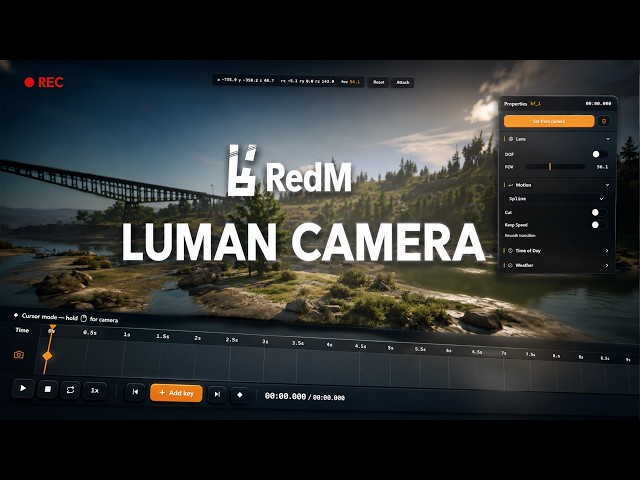
Task: Collapse the Lens section chevron
Action: pos(608,139)
